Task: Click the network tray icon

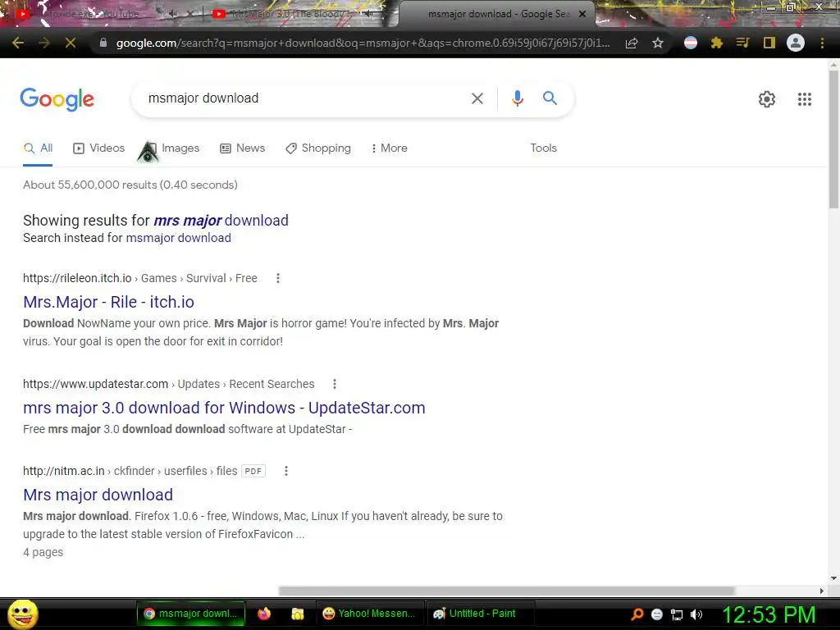Action: pos(677,614)
